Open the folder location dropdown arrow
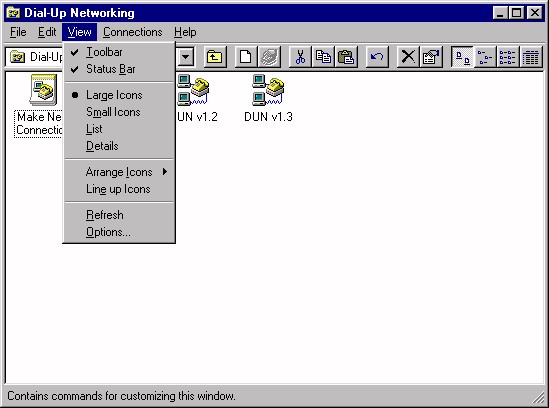This screenshot has height=408, width=549. [186, 56]
